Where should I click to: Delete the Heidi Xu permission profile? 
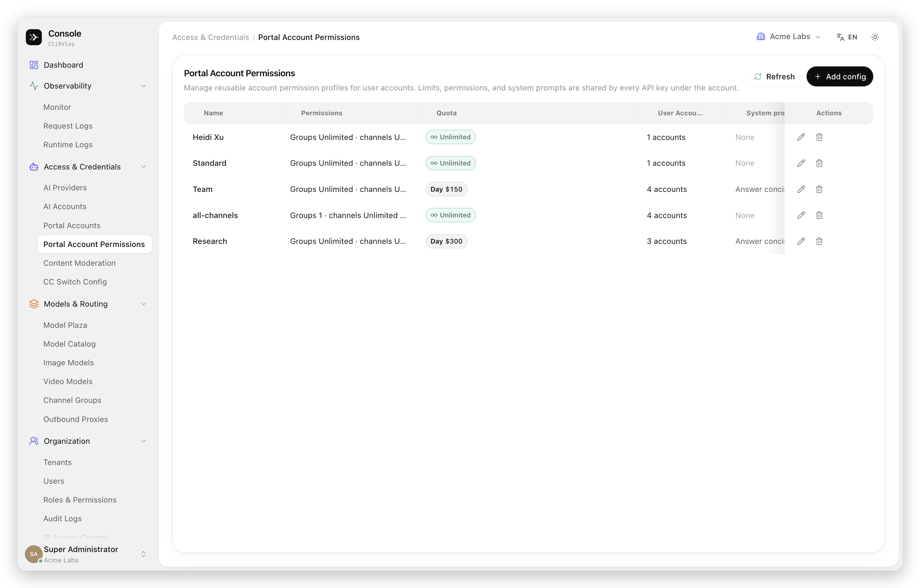[819, 137]
